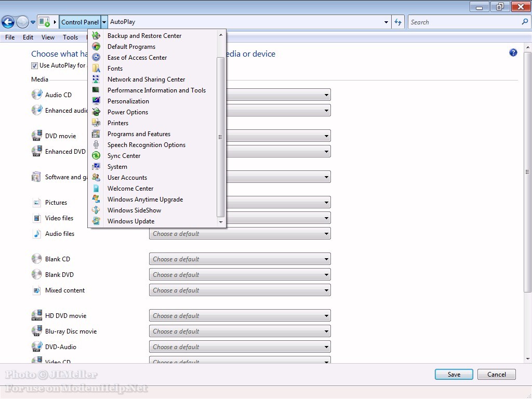Image resolution: width=532 pixels, height=399 pixels.
Task: Open the Blank CD default dropdown
Action: 240,259
